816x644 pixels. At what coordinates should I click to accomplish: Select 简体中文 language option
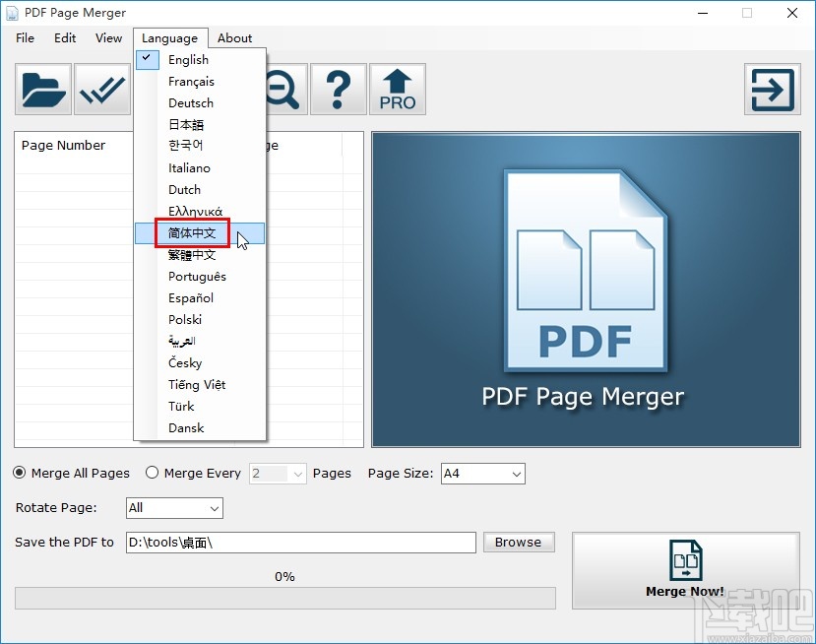point(200,233)
